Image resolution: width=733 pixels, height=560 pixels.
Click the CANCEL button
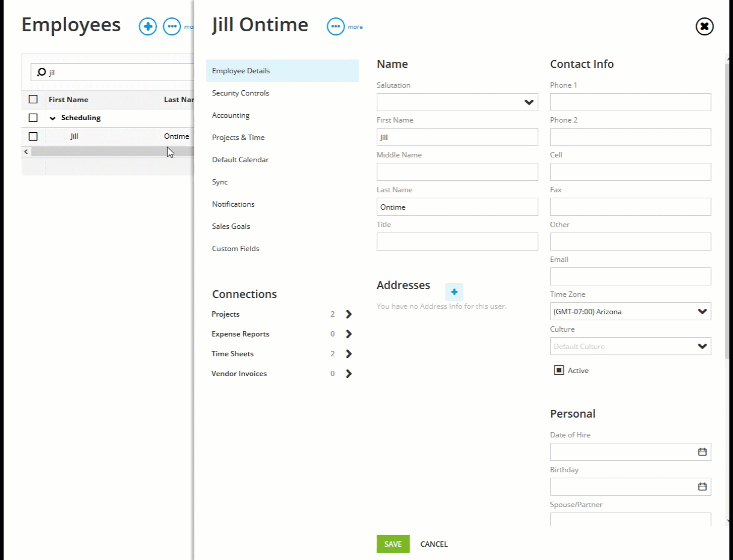click(x=434, y=544)
